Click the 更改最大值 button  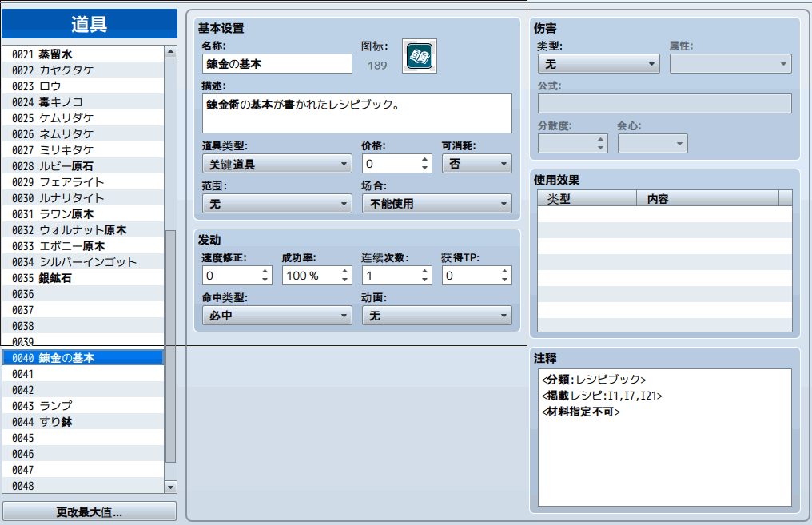pyautogui.click(x=90, y=511)
